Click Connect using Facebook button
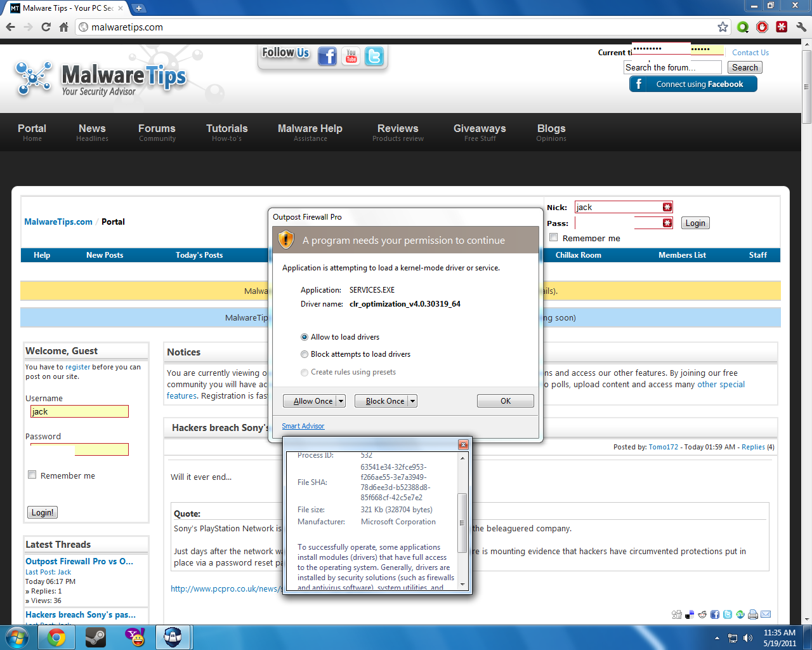Screen dimensions: 812x650 click(x=693, y=84)
